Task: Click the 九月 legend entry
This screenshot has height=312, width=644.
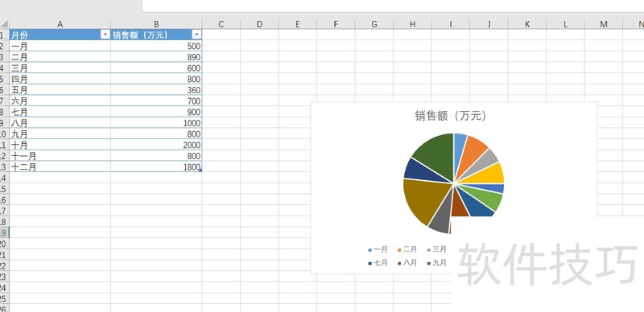Action: coord(436,263)
